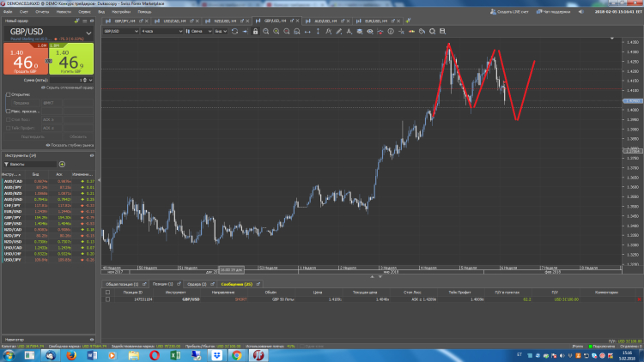This screenshot has width=644, height=362.
Task: Expand the GBP/USD instrument selector chevron
Action: tap(88, 33)
